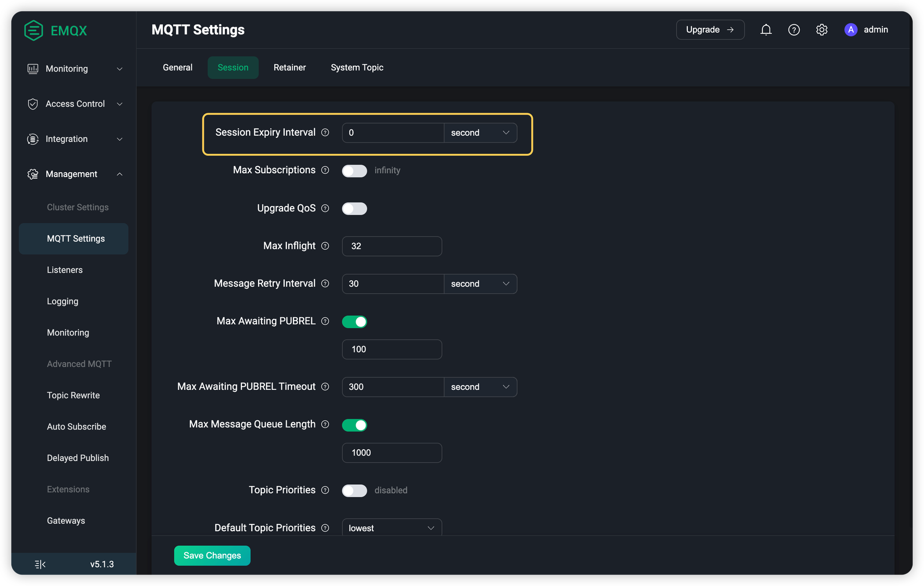Show help for Max Awaiting PUBREL Timeout
Image resolution: width=924 pixels, height=586 pixels.
tap(325, 387)
